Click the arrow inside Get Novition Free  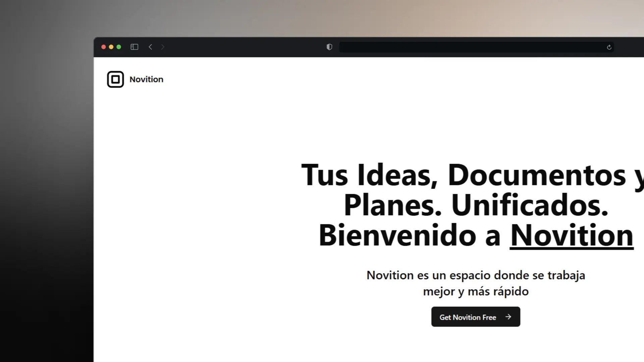click(x=508, y=317)
